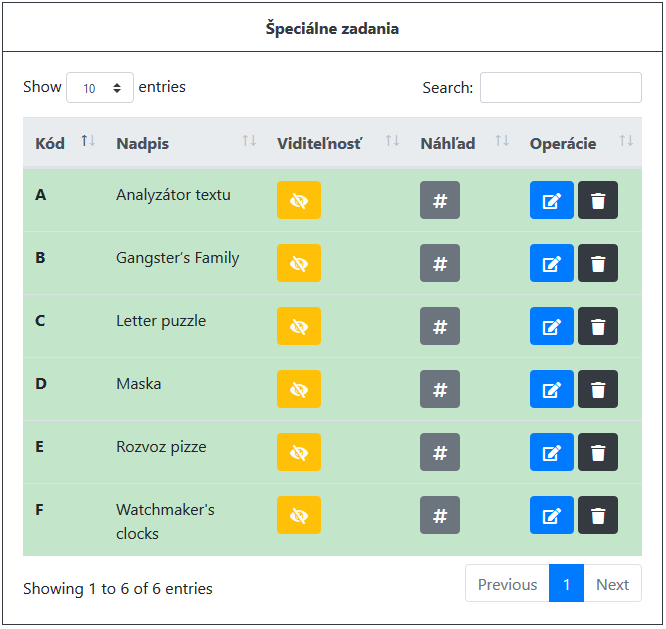This screenshot has width=666, height=629.
Task: Edit the Analyzátor textu entry
Action: 551,200
